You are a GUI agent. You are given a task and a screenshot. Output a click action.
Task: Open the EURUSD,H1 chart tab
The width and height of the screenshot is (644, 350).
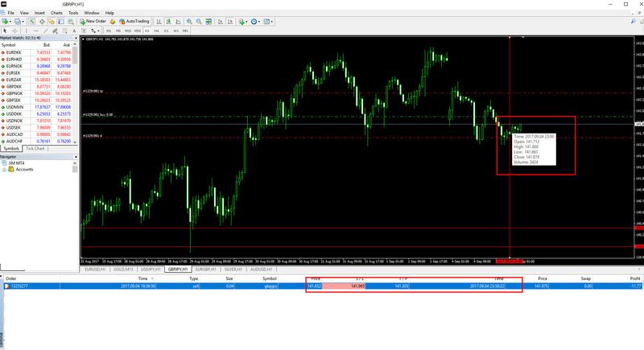(x=95, y=270)
